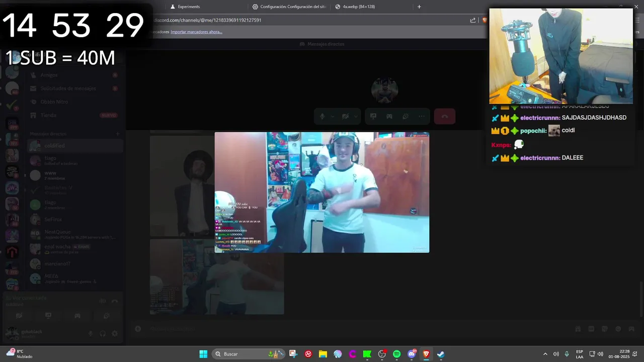Open user settings gear in Discord

(x=115, y=333)
